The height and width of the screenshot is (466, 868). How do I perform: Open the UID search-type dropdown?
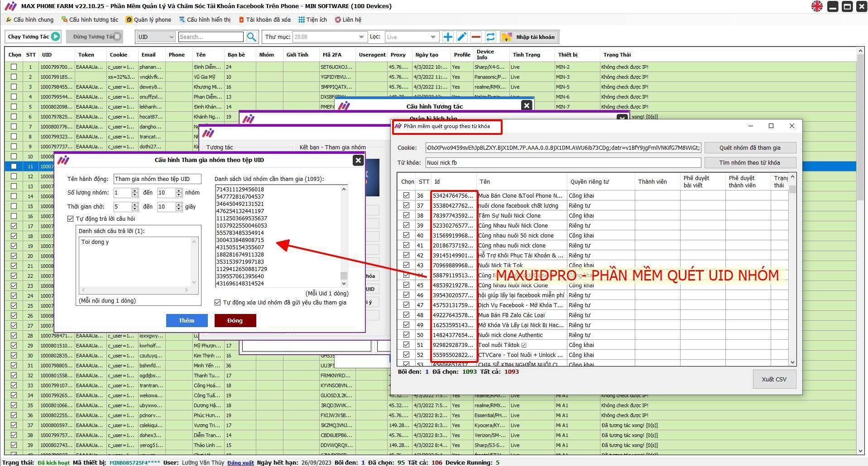point(156,37)
